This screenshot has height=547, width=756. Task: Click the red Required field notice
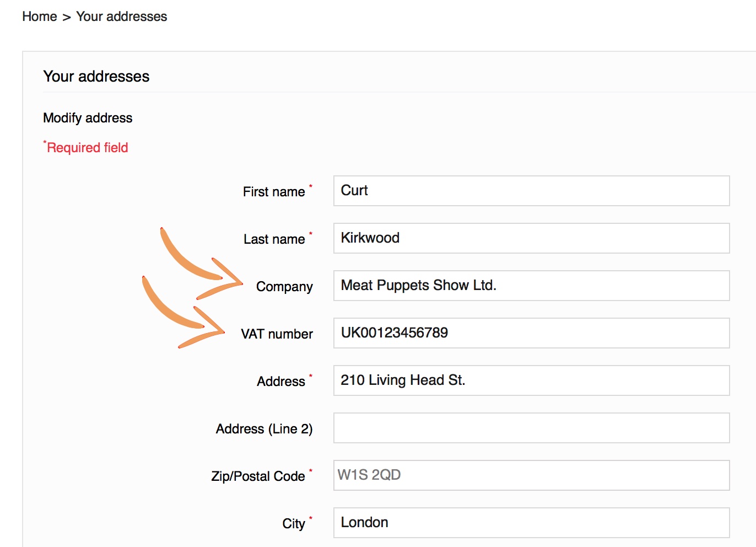[87, 148]
